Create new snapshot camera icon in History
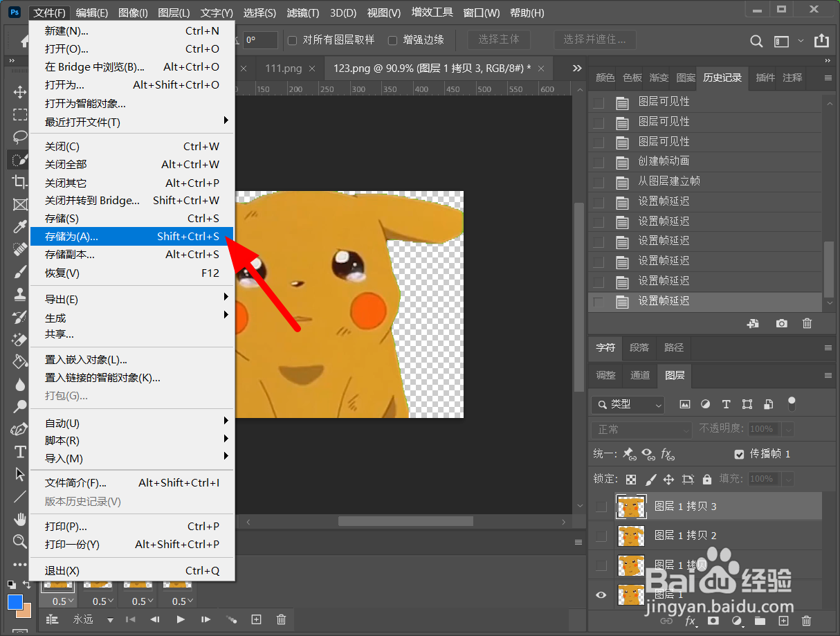Image resolution: width=840 pixels, height=636 pixels. tap(781, 323)
